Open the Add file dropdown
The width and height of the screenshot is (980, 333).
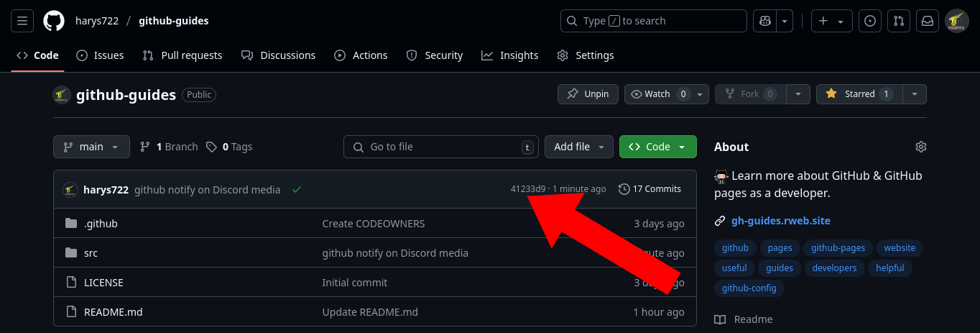pos(579,147)
